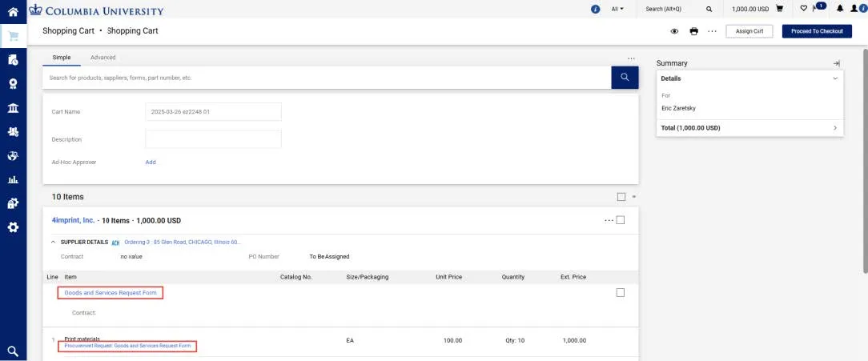Collapse the Summary panel via its arrow icon
Viewport: 868px width, 361px height.
click(837, 63)
